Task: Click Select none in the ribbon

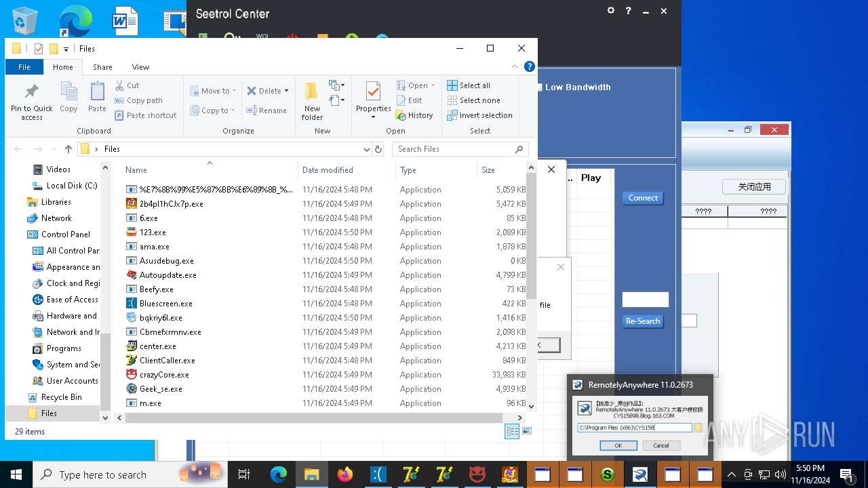Action: pyautogui.click(x=473, y=100)
